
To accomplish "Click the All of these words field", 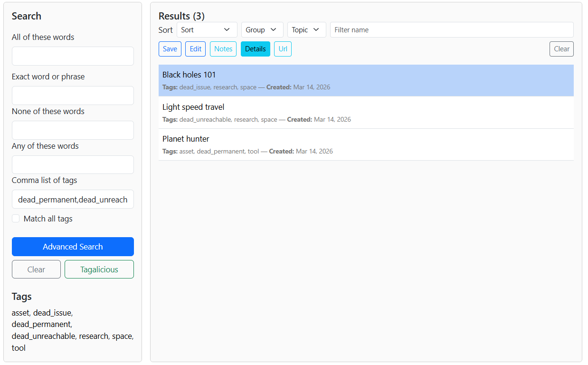I will tap(73, 56).
